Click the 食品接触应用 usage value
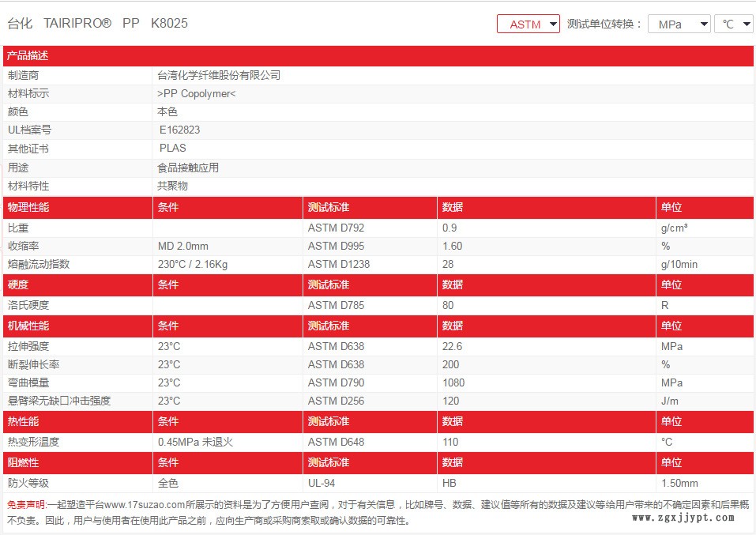Screen dimensions: 756x535 tap(188, 168)
